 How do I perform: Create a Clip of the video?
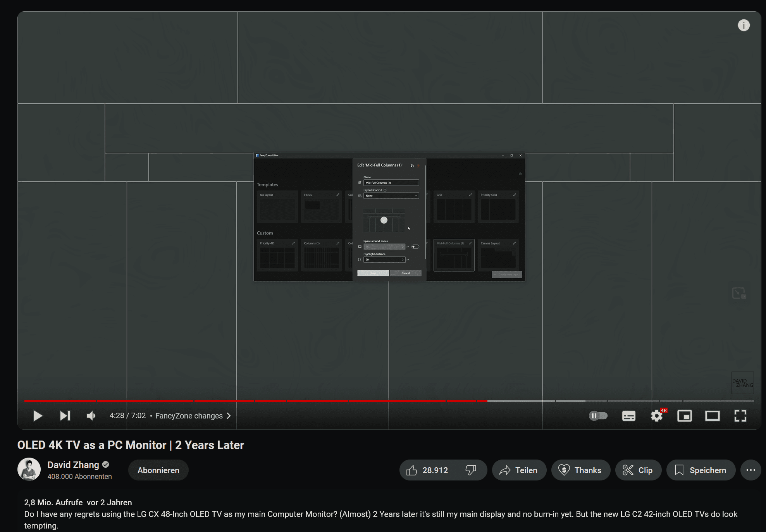pyautogui.click(x=638, y=470)
